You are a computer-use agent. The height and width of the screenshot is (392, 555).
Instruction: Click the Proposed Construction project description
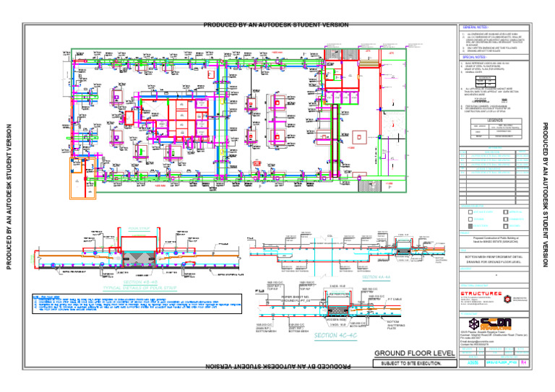click(495, 240)
